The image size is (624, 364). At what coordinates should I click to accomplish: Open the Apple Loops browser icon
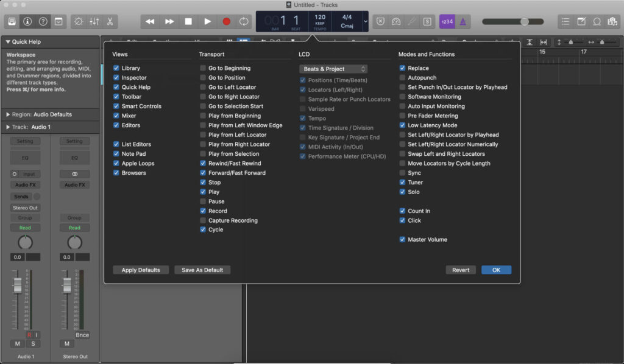(x=597, y=21)
